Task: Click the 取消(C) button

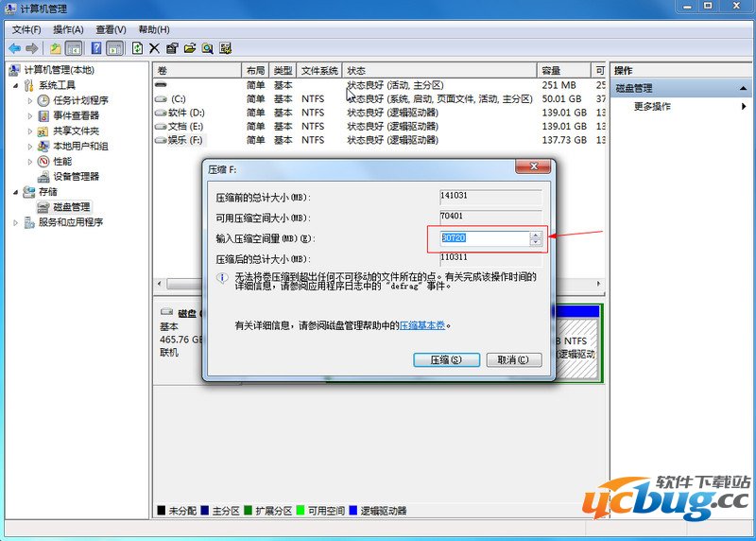Action: (513, 359)
